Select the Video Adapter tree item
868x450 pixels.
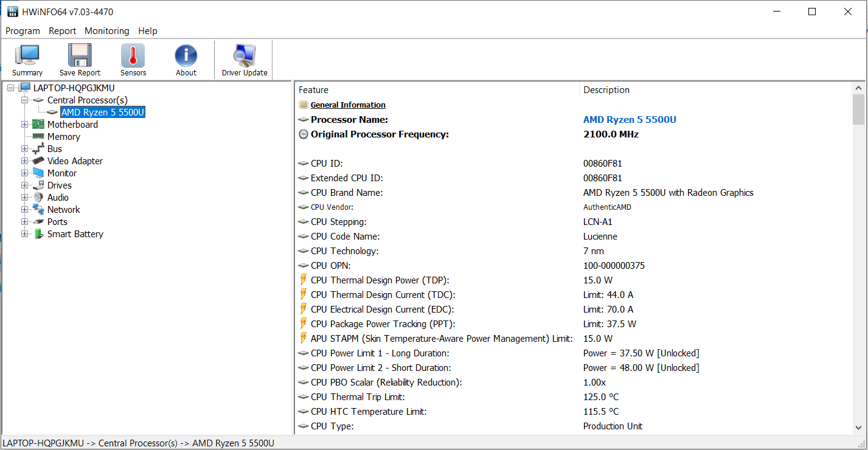click(75, 161)
